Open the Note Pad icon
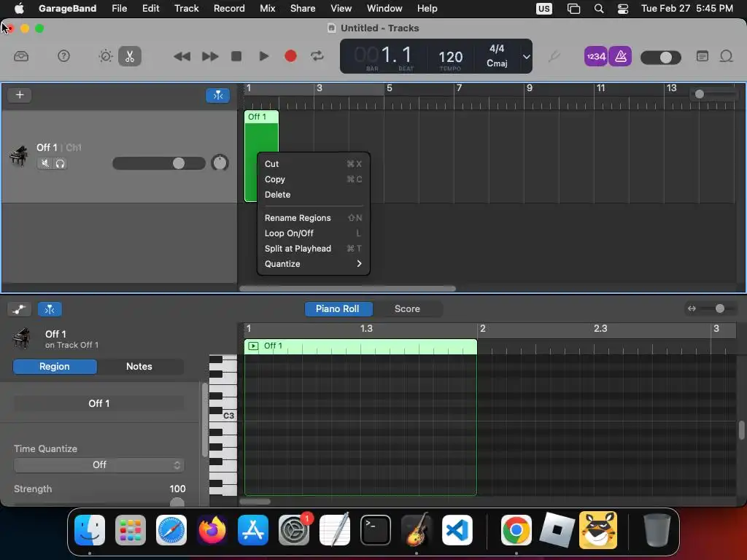Viewport: 747px width, 560px height. tap(703, 56)
